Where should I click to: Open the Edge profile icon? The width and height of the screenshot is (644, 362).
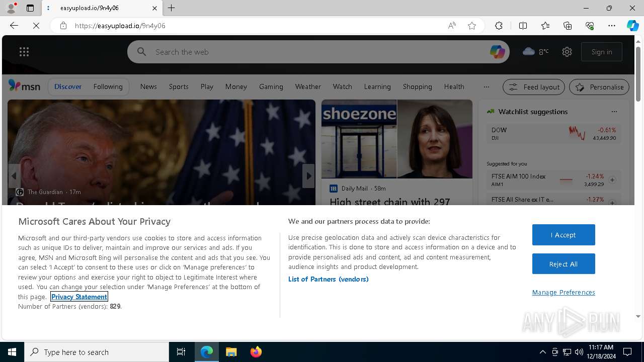pyautogui.click(x=11, y=8)
